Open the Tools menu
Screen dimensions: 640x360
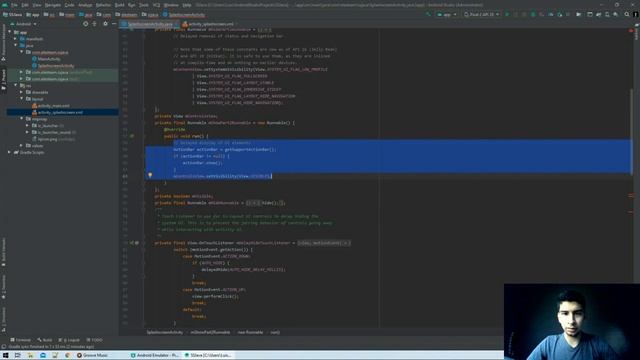144,5
